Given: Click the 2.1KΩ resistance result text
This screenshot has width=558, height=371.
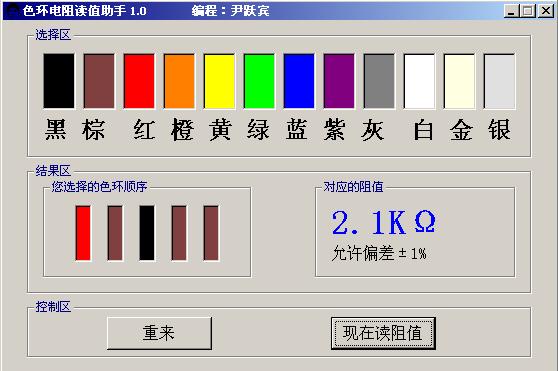Looking at the screenshot, I should click(384, 222).
